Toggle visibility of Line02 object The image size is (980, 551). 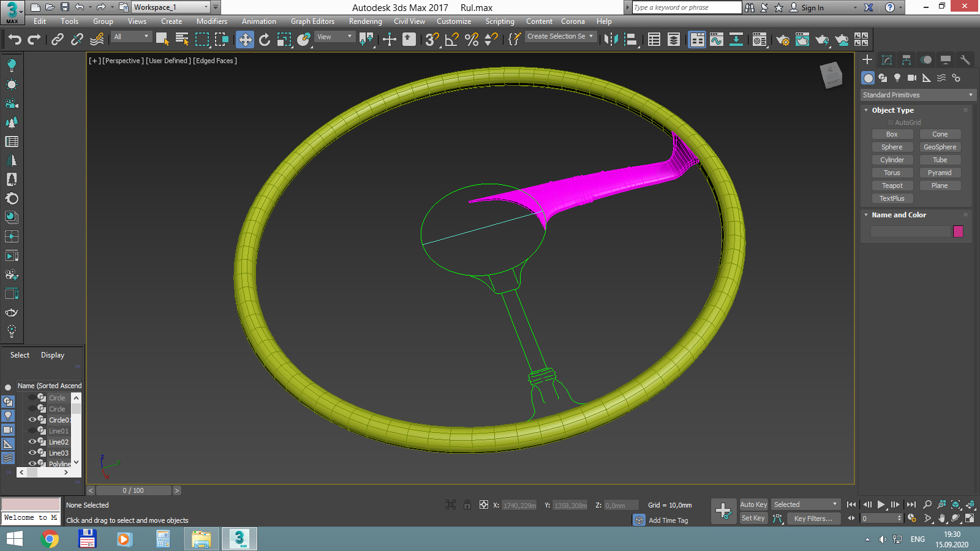pos(32,441)
